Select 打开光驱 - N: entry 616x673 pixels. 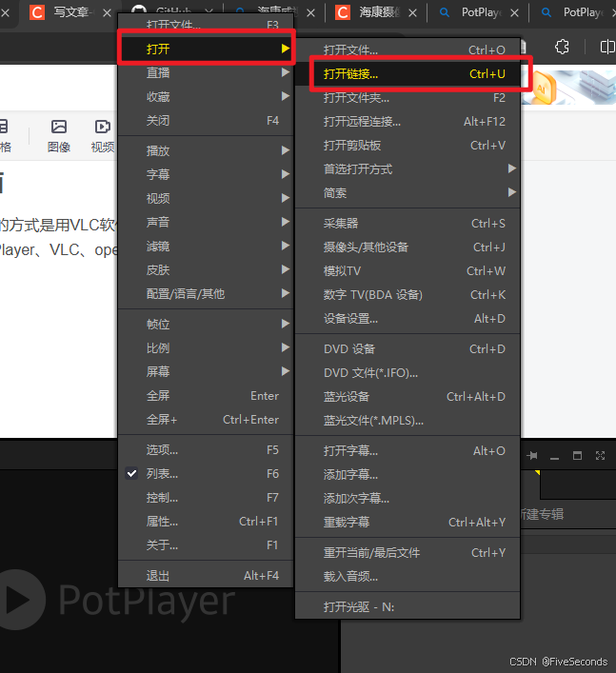[x=407, y=607]
